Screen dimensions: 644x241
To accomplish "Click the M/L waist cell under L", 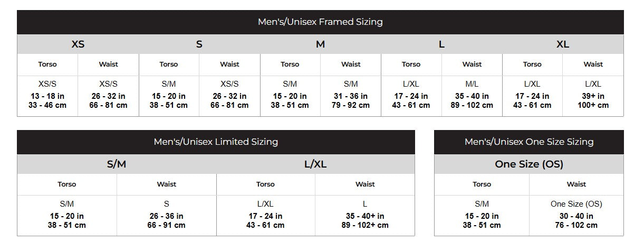I will 472,84.
